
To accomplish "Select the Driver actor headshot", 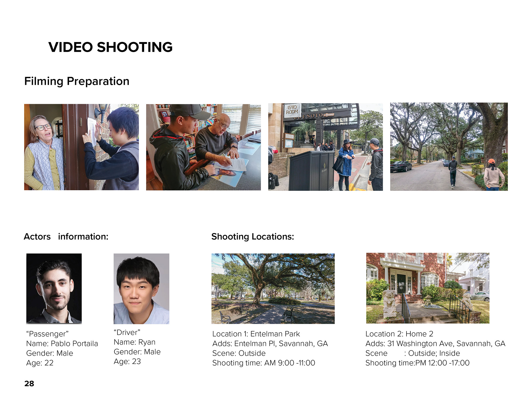I will coord(141,288).
